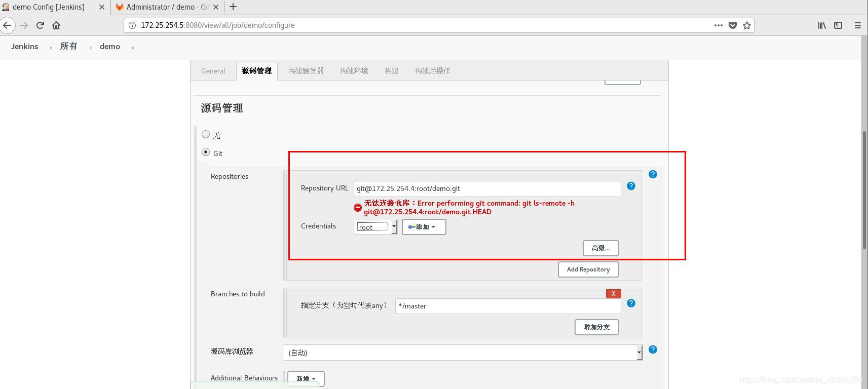Click the Add Repository button
868x389 pixels.
(x=588, y=269)
